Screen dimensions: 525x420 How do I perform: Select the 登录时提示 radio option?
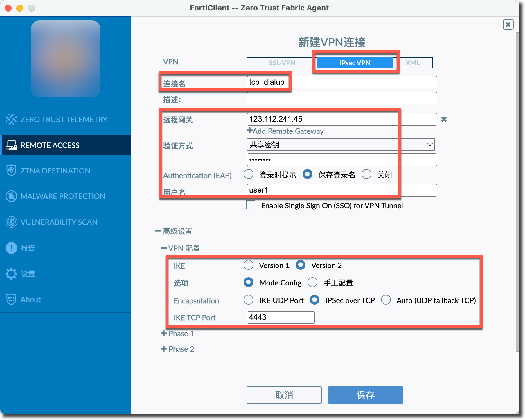249,174
